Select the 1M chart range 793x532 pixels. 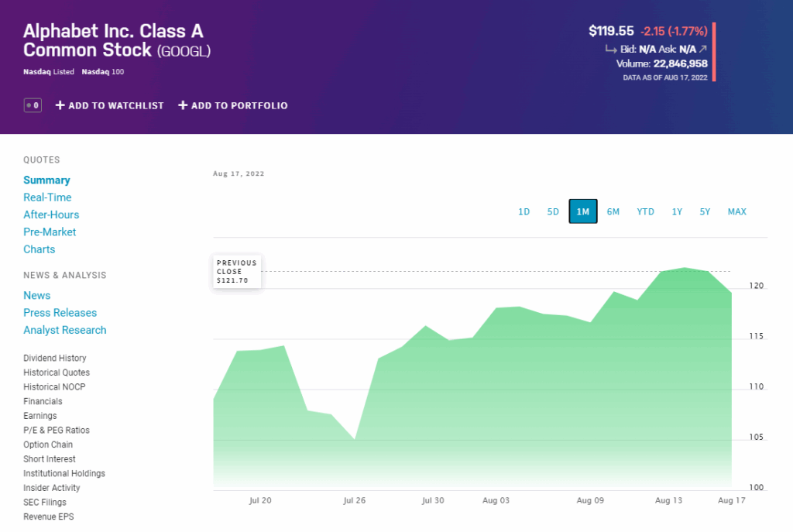point(583,211)
